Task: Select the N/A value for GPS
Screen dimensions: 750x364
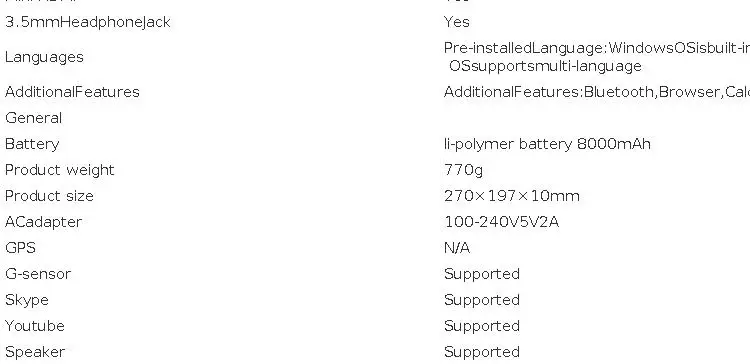Action: pos(457,248)
